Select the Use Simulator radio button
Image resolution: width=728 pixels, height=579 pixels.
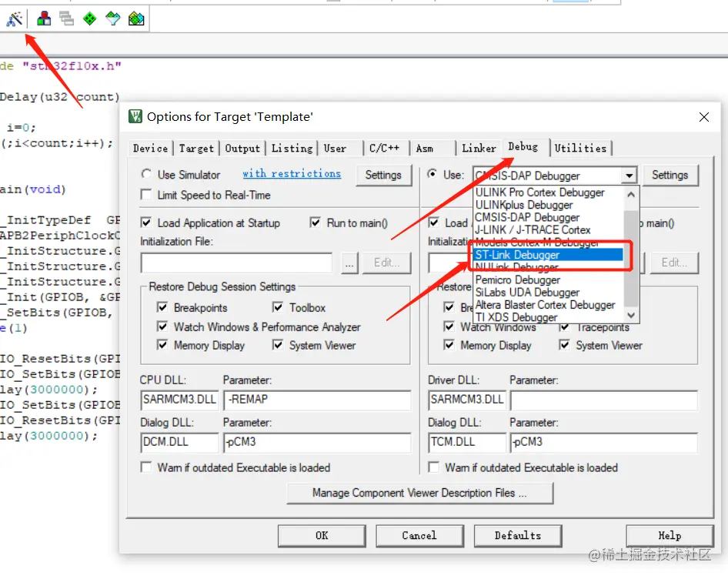click(x=146, y=174)
